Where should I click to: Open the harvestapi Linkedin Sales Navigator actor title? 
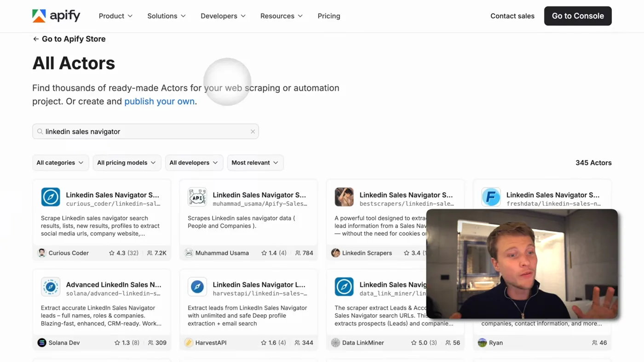pos(259,284)
